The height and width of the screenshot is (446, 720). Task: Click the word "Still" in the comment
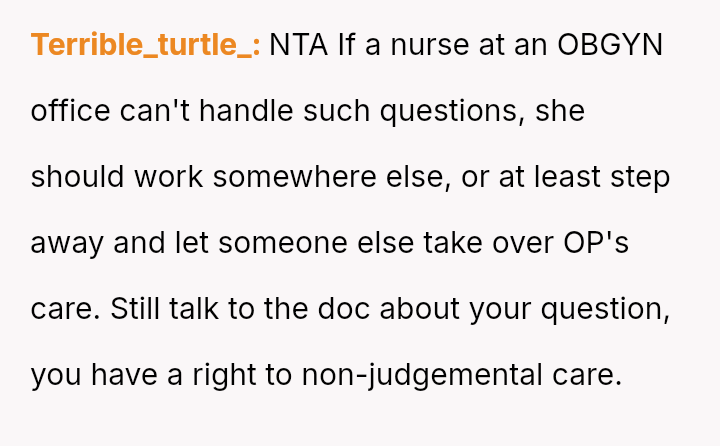pyautogui.click(x=136, y=309)
